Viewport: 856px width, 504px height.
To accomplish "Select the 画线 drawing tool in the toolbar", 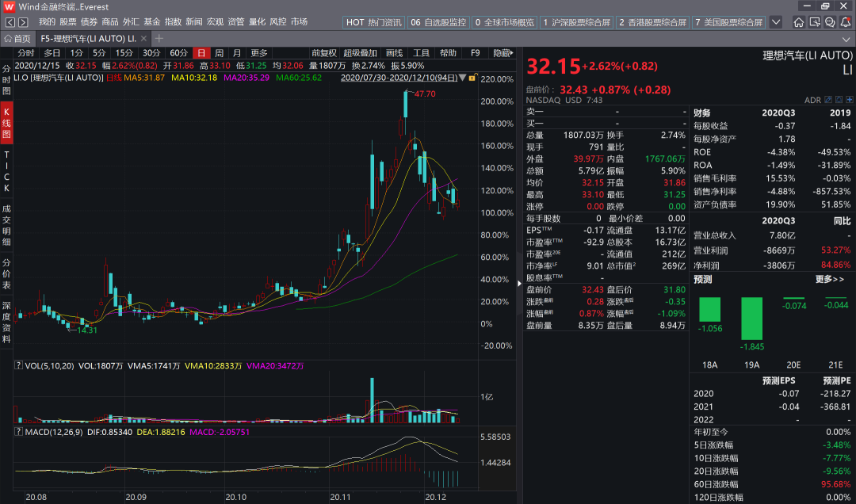I will [x=395, y=52].
